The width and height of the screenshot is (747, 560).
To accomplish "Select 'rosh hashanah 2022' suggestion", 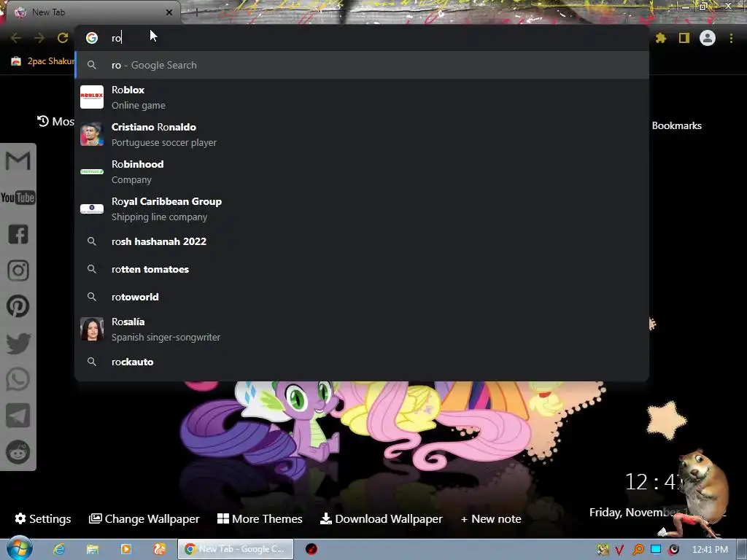I will tap(362, 241).
